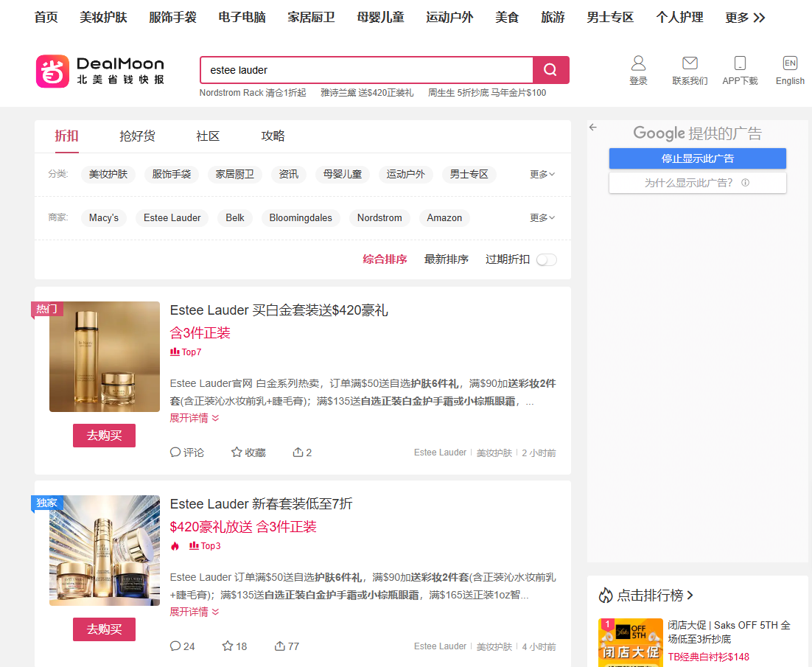Click comment icon on the 白金套装 deal
Image resolution: width=812 pixels, height=667 pixels.
[175, 452]
